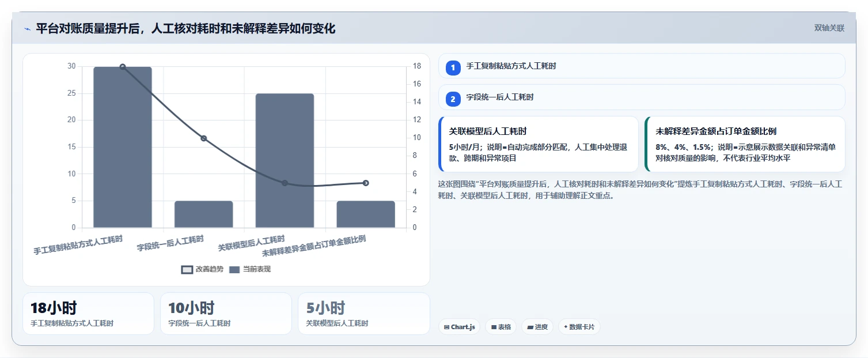This screenshot has height=358, width=868.
Task: Click the x-axis label 未解释差异金额占订单金额比例
Action: click(x=314, y=246)
